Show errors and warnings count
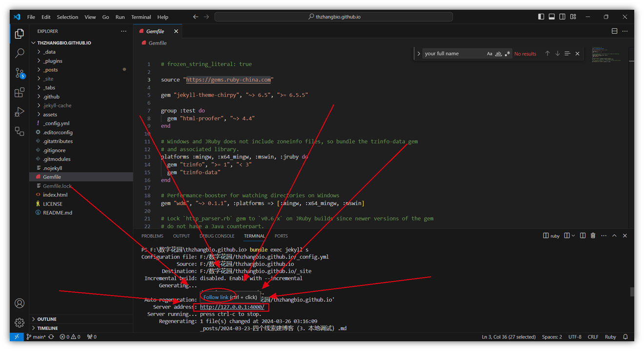This screenshot has width=644, height=351. point(69,337)
